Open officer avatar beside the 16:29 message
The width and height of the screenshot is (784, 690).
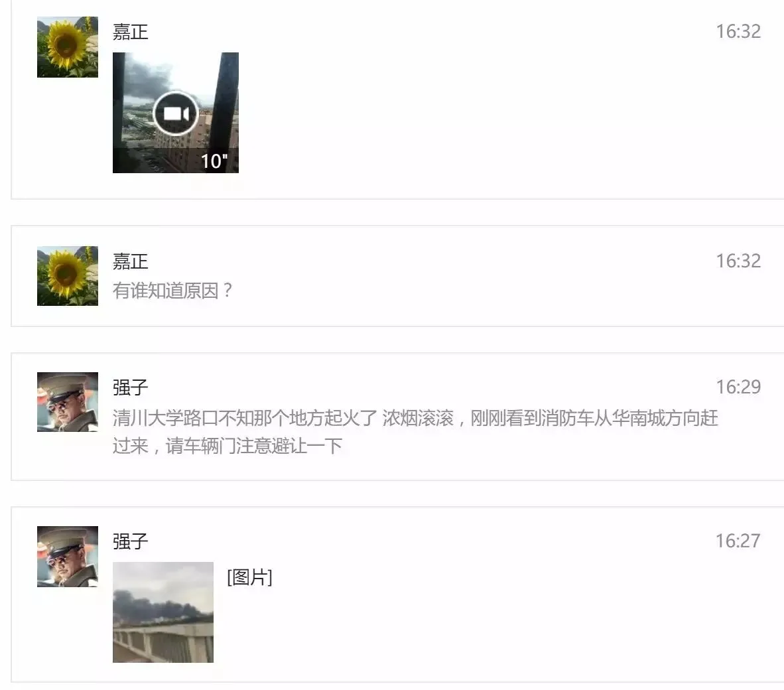click(68, 402)
